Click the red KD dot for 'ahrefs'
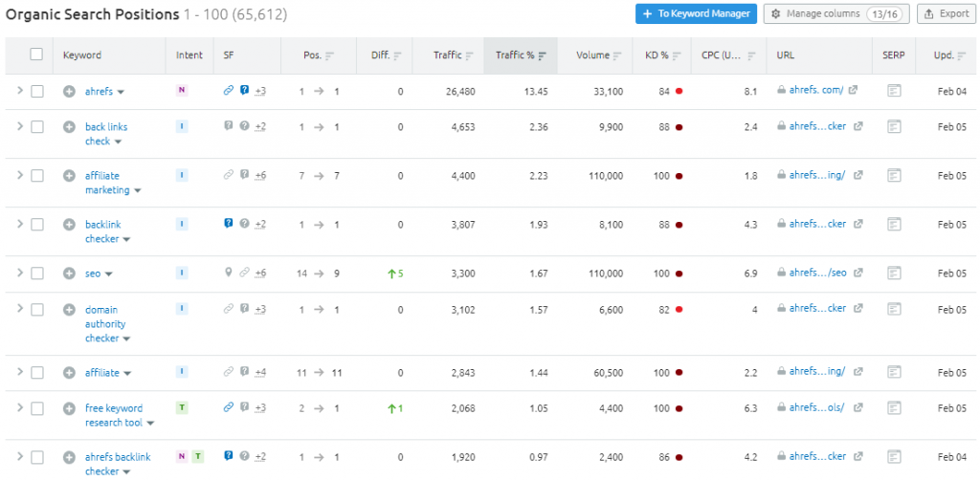The width and height of the screenshot is (980, 481). click(679, 91)
